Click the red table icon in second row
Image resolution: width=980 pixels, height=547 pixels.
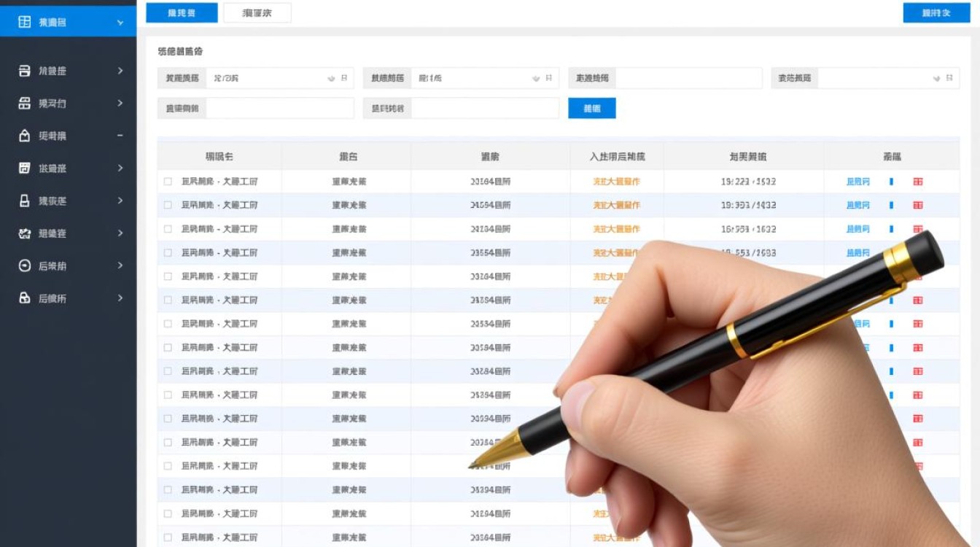tap(918, 206)
